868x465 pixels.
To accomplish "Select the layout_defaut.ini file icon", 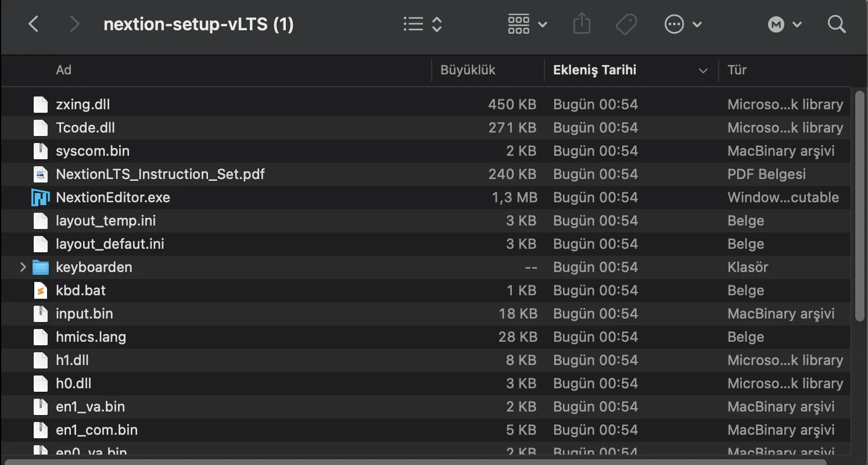I will click(x=40, y=244).
